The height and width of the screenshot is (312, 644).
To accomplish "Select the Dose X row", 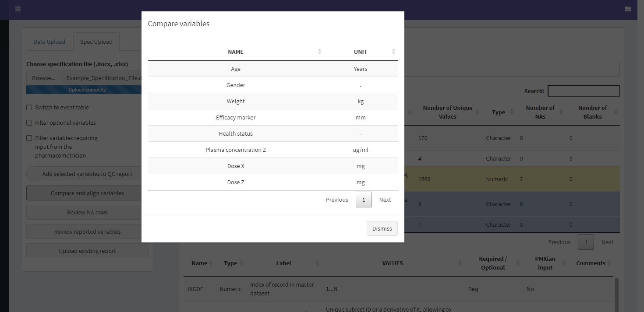I will (273, 166).
